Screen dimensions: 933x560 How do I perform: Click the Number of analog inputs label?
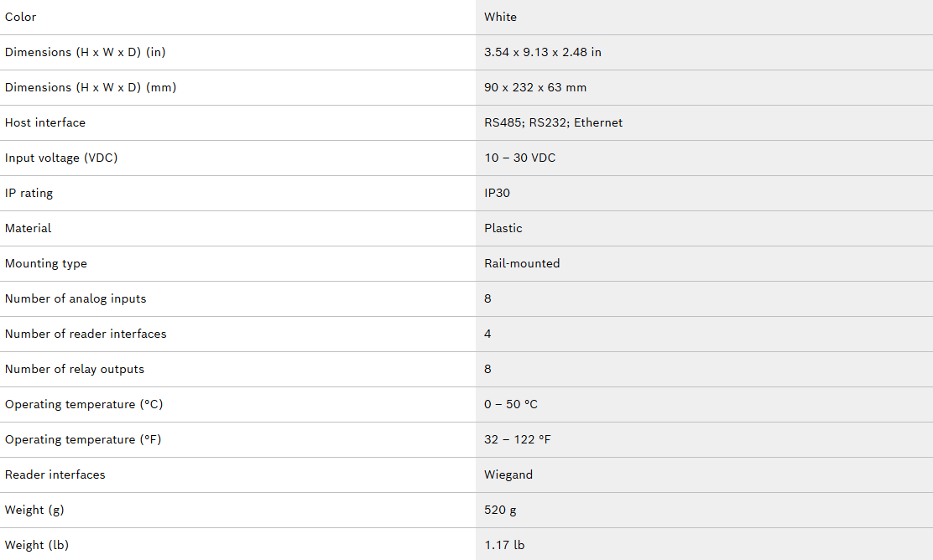(x=76, y=298)
